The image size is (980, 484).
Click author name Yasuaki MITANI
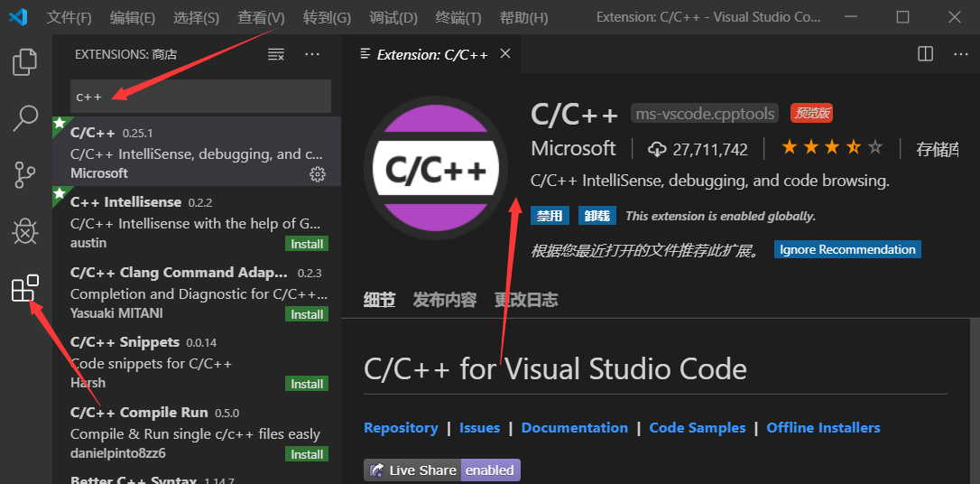coord(117,312)
